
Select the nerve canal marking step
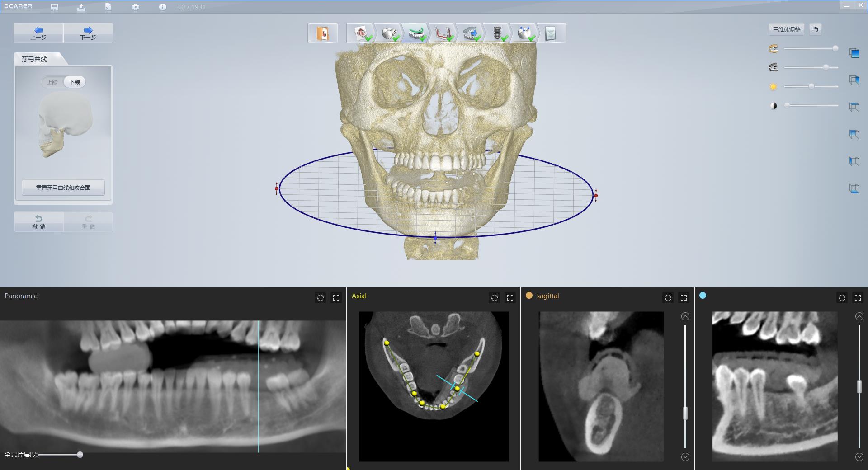(x=442, y=33)
